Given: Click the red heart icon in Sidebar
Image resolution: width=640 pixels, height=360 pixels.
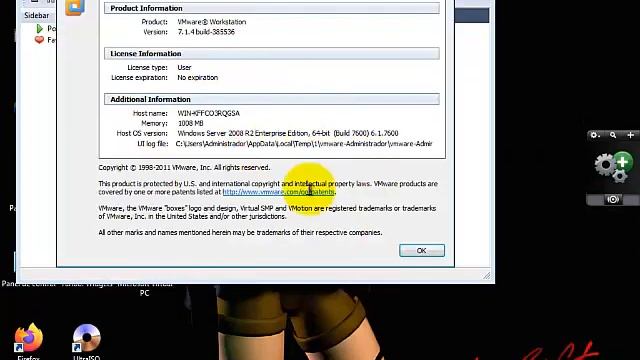Looking at the screenshot, I should [39, 40].
